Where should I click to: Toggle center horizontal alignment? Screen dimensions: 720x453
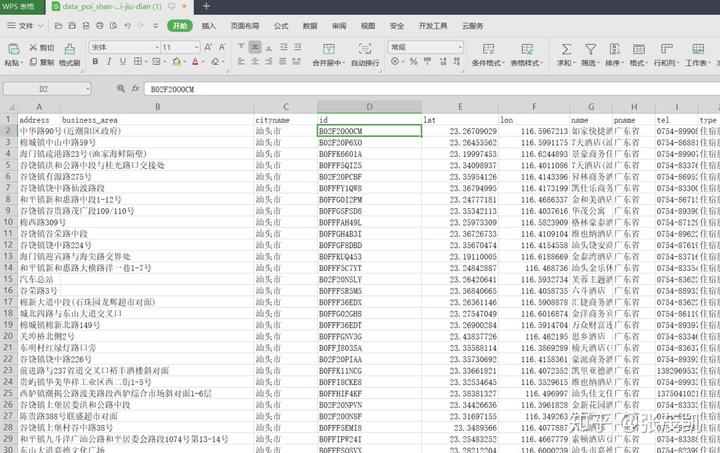point(255,62)
